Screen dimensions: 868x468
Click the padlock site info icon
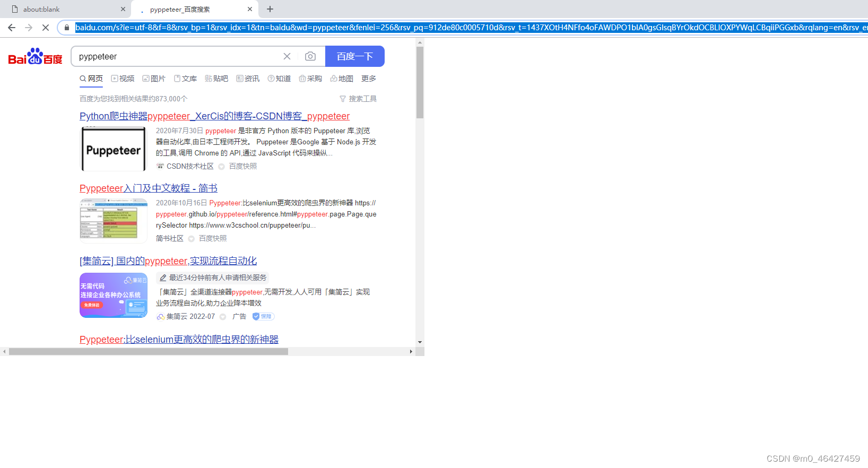coord(67,28)
